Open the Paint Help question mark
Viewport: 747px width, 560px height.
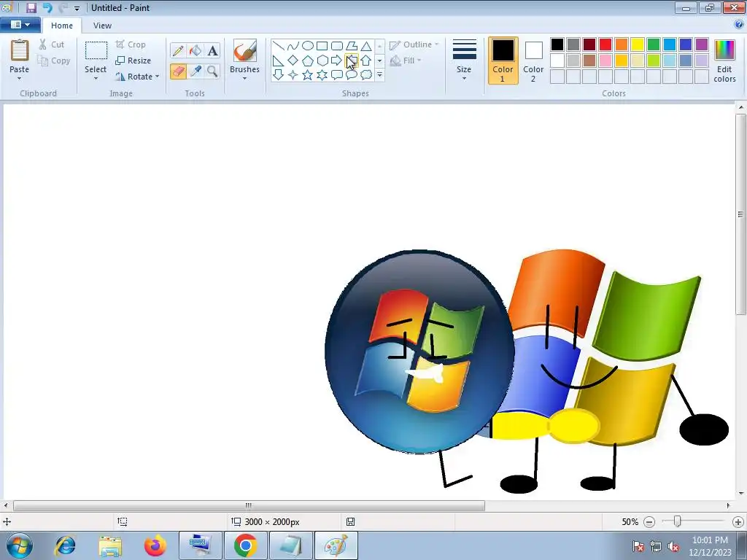coord(739,25)
